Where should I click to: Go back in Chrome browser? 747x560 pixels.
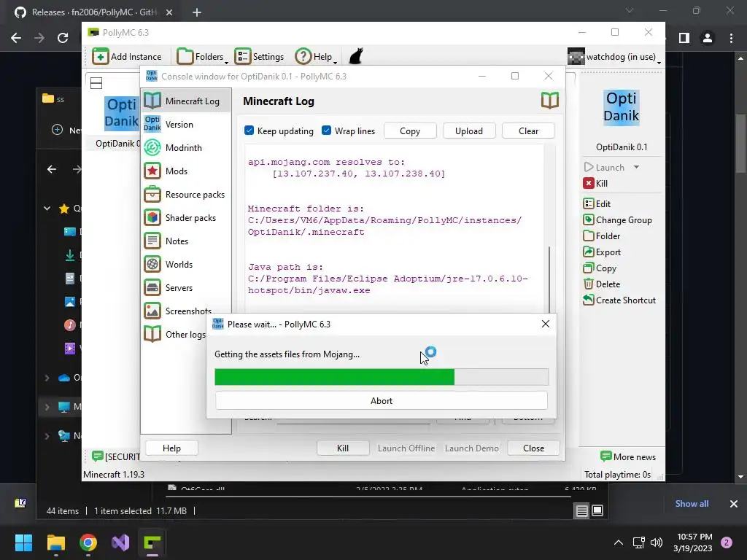(x=16, y=38)
